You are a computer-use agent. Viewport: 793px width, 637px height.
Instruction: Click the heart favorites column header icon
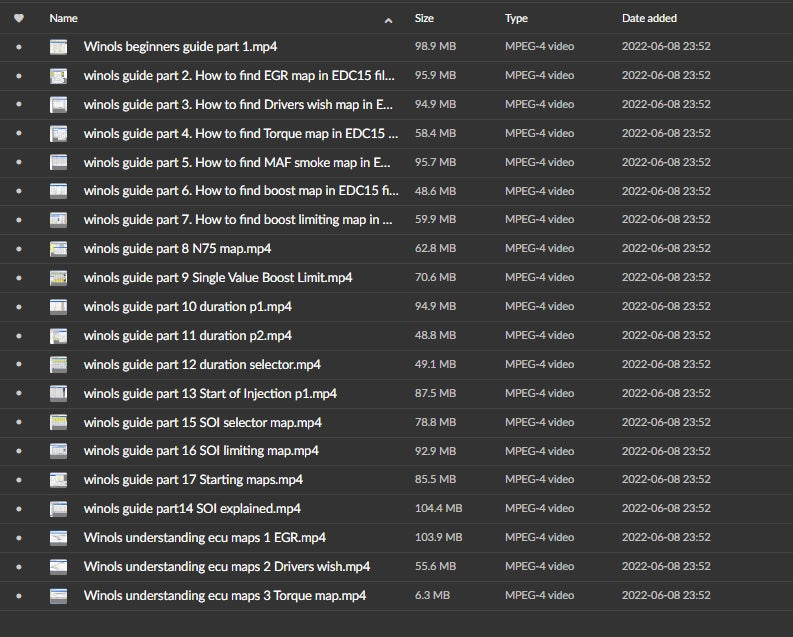[18, 18]
